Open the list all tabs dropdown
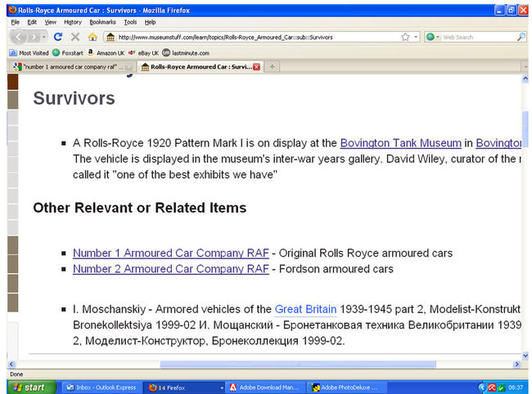Image resolution: width=532 pixels, height=394 pixels. (525, 67)
